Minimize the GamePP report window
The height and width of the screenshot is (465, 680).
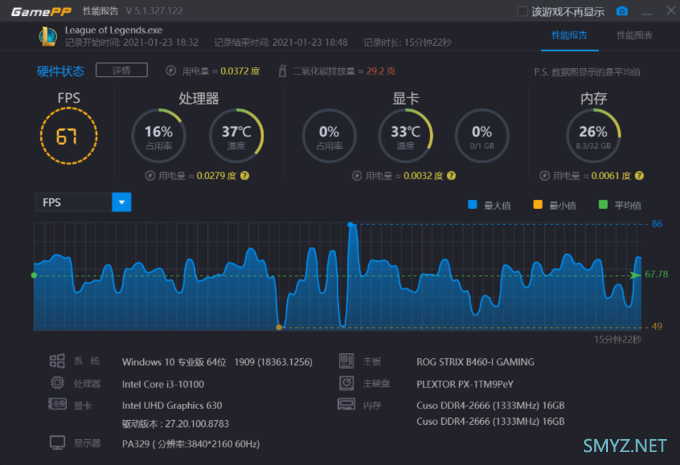647,12
